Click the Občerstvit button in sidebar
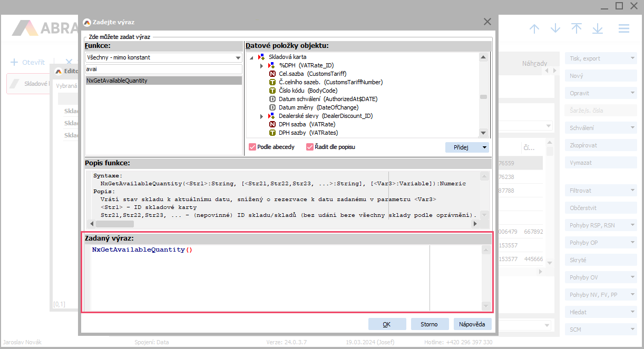Screen dimensions: 644x349 click(601, 208)
